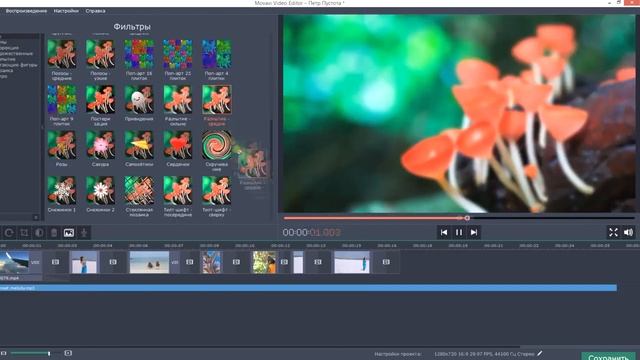Open the Настройки menu
The height and width of the screenshot is (360, 640).
click(x=66, y=11)
